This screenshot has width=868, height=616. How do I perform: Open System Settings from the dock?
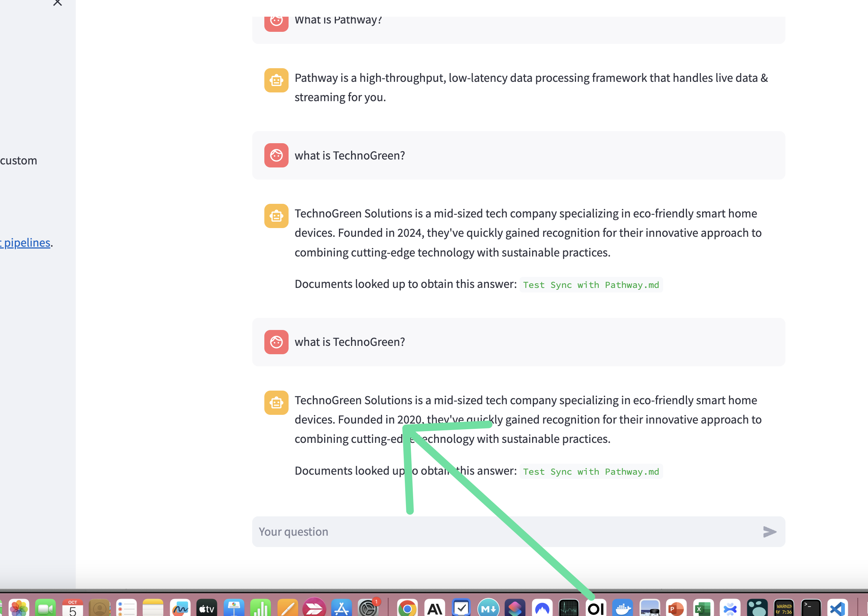click(x=367, y=608)
